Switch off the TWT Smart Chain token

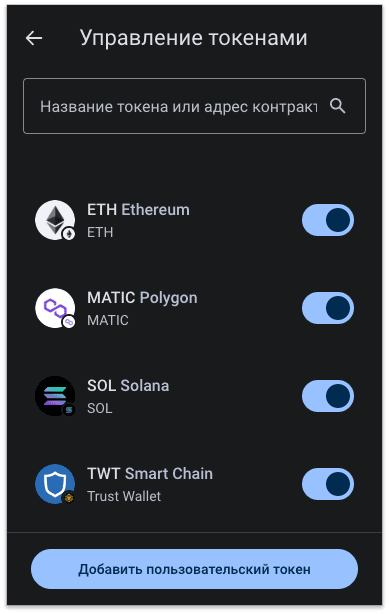coord(328,484)
